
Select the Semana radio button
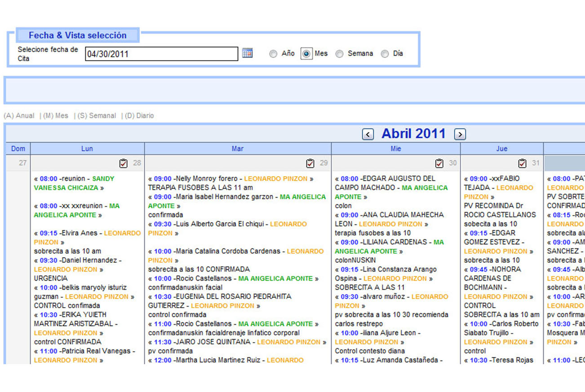pyautogui.click(x=339, y=54)
